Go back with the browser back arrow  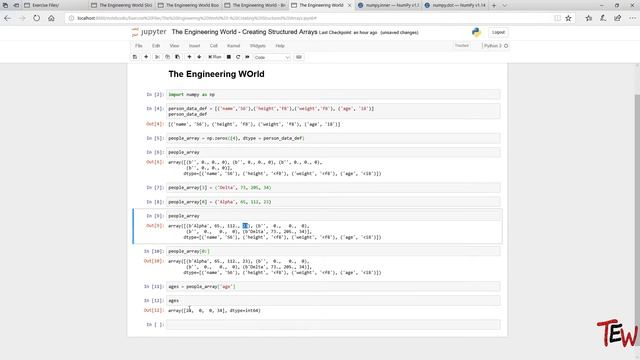click(x=7, y=18)
